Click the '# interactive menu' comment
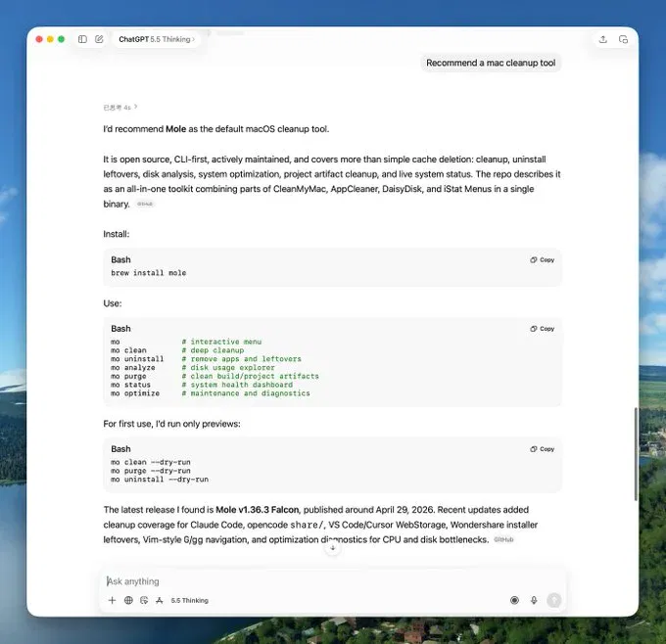This screenshot has width=666, height=644. pos(221,342)
